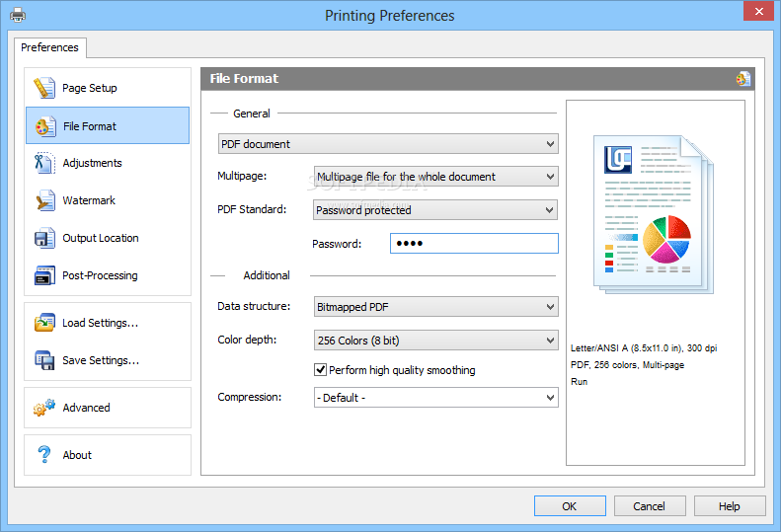Viewport: 781px width, 532px height.
Task: Open the Compression dropdown
Action: click(435, 398)
